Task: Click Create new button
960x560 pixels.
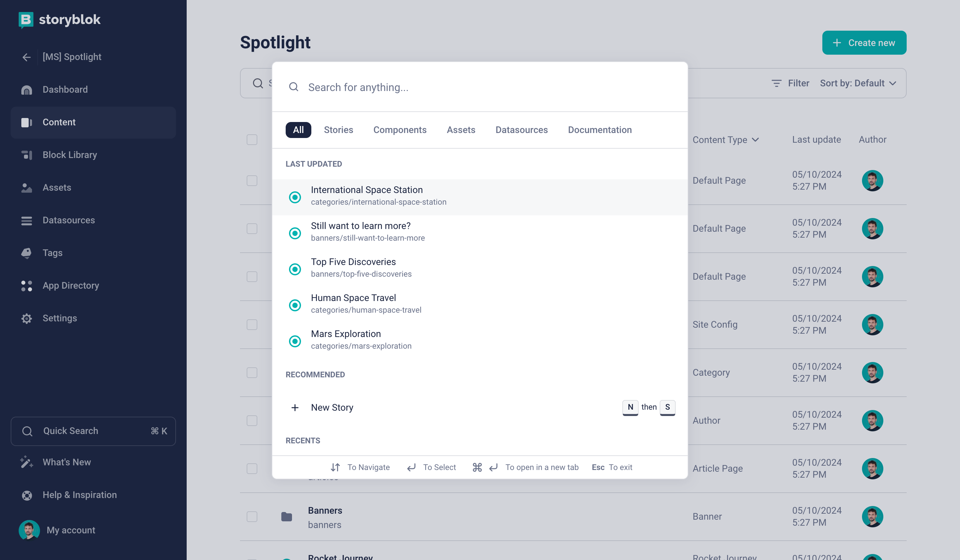Action: coord(864,43)
